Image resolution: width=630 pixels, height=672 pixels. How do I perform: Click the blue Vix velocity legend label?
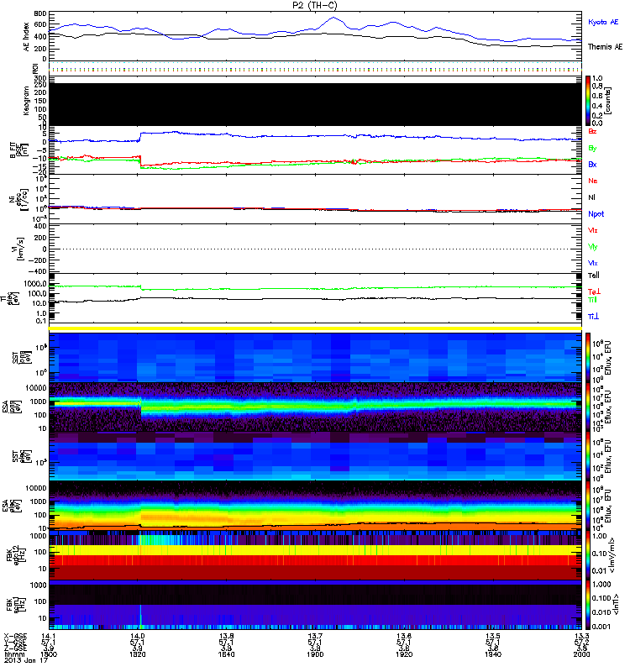(593, 263)
